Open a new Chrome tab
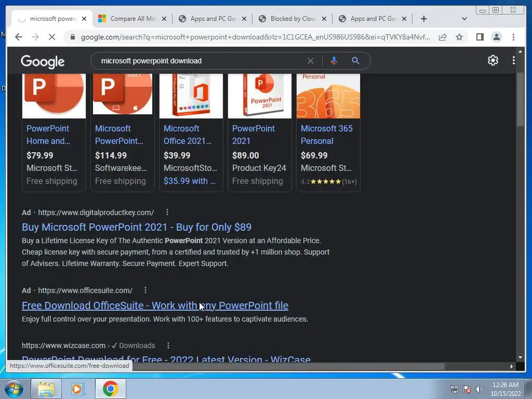Screen dimensions: 532x399 pyautogui.click(x=424, y=19)
